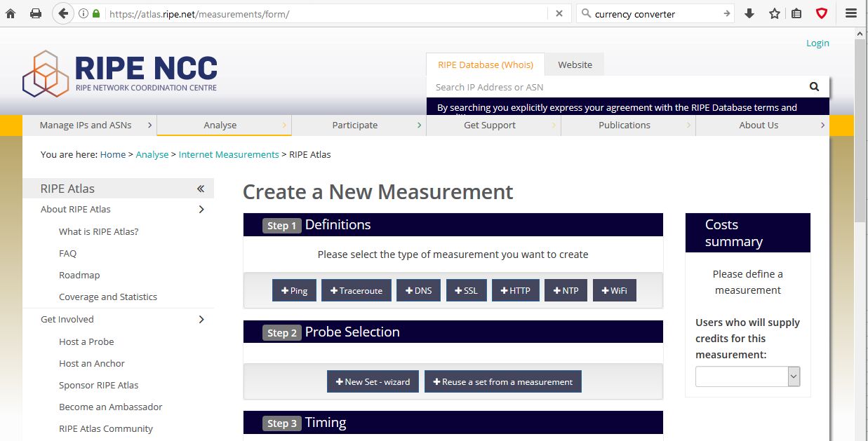The image size is (868, 441).
Task: Click the RIPE NCC logo
Action: tap(120, 73)
